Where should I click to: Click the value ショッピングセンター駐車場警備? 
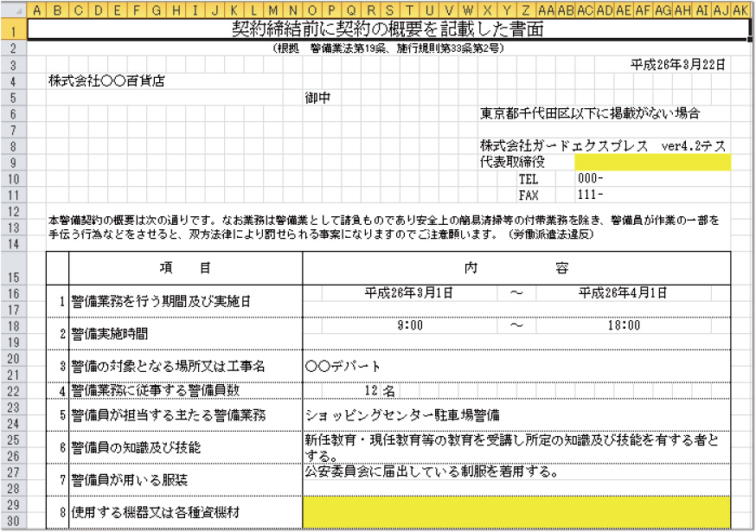[402, 415]
